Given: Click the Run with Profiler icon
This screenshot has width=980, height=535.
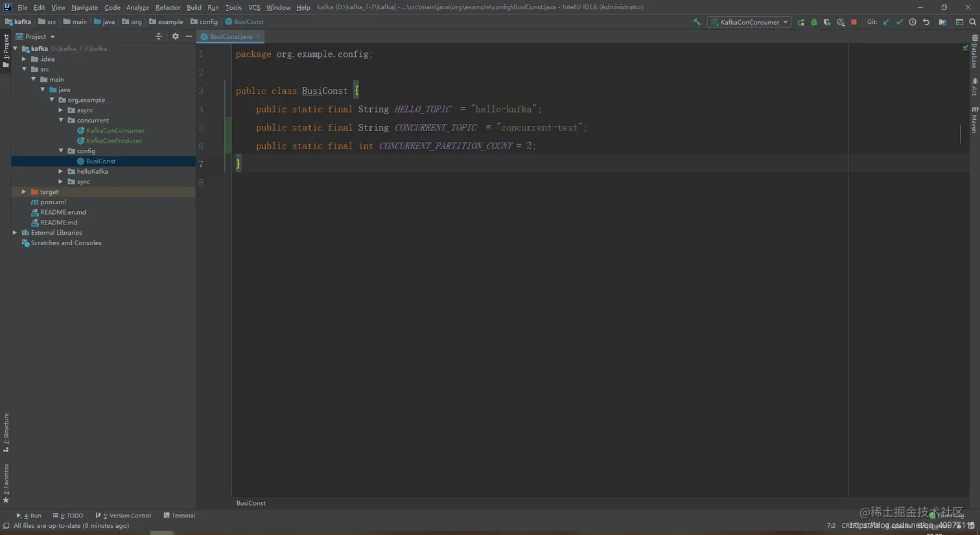Looking at the screenshot, I should [x=841, y=22].
